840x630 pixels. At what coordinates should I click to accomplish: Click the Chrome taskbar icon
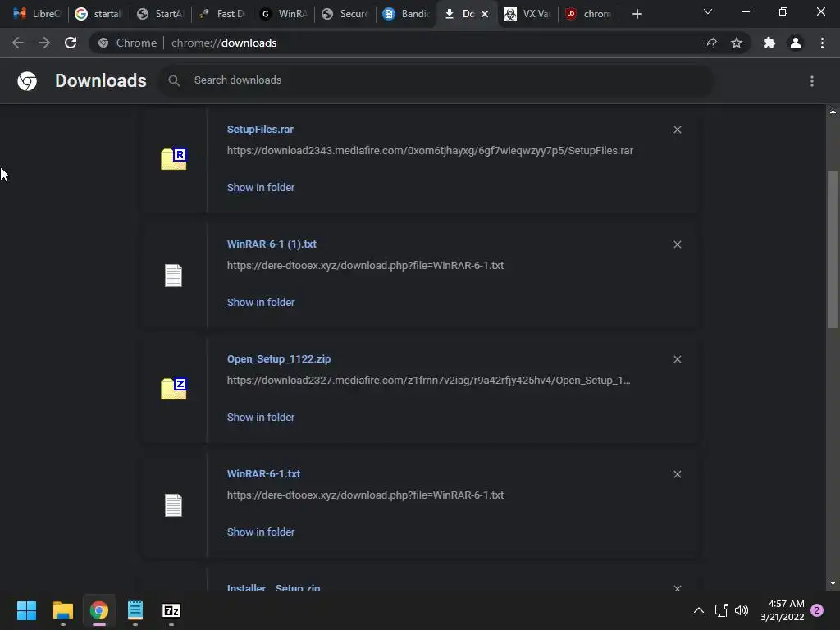[x=99, y=610]
